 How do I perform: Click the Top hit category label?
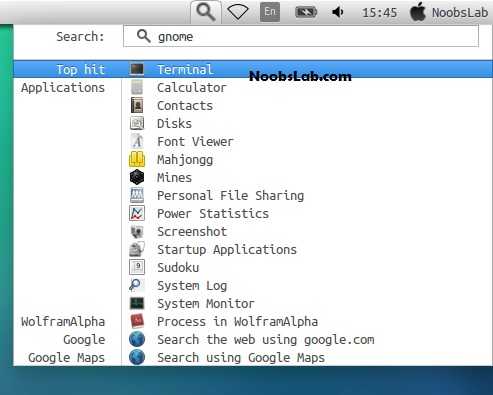[x=80, y=70]
